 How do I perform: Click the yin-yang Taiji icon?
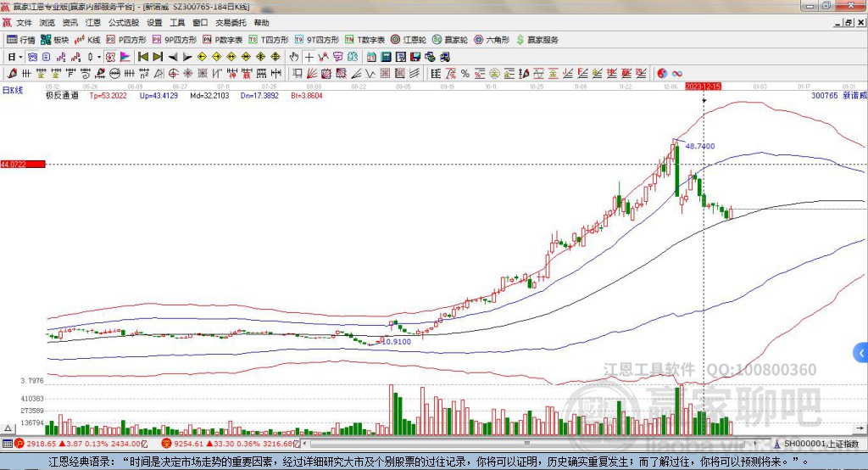point(662,73)
